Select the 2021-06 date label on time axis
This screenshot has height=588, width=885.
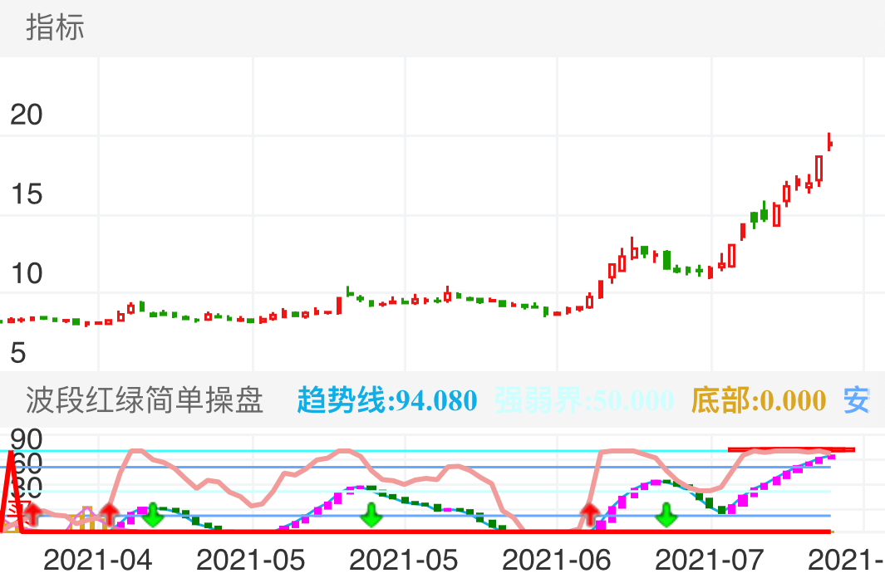557,561
